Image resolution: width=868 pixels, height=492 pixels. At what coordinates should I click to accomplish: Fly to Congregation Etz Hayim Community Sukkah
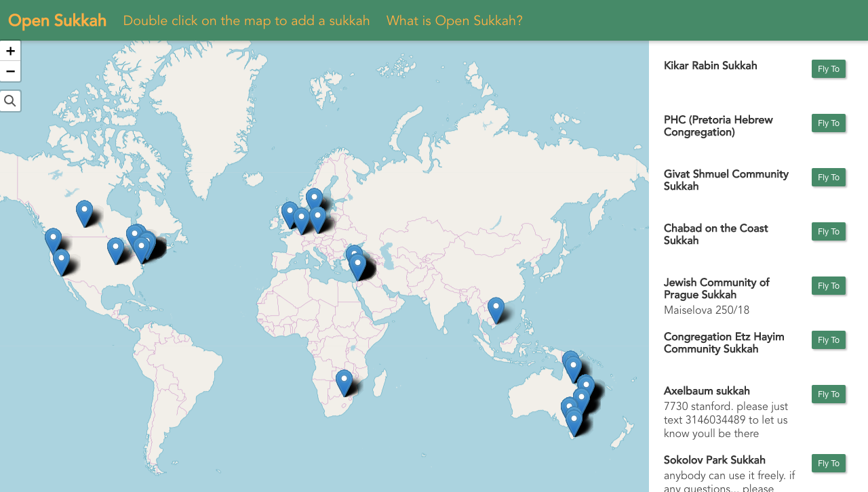tap(829, 340)
